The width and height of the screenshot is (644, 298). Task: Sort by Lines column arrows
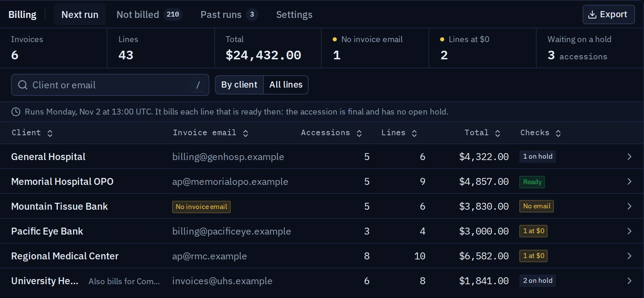point(414,133)
